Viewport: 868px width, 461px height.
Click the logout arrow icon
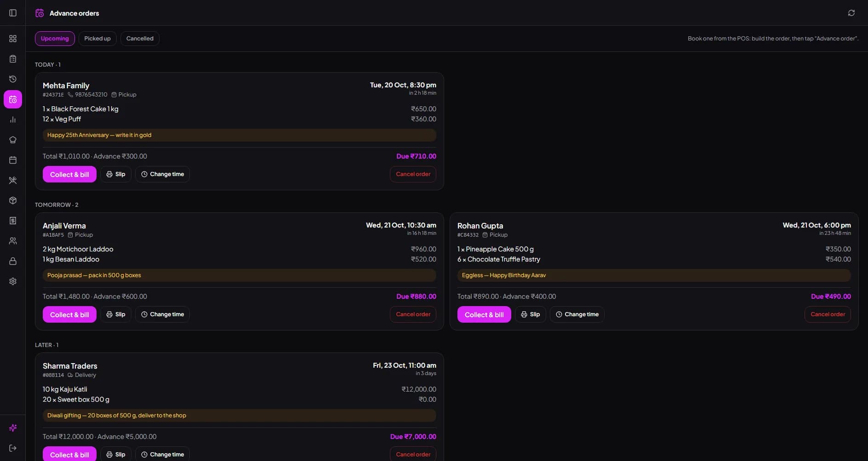pyautogui.click(x=13, y=448)
